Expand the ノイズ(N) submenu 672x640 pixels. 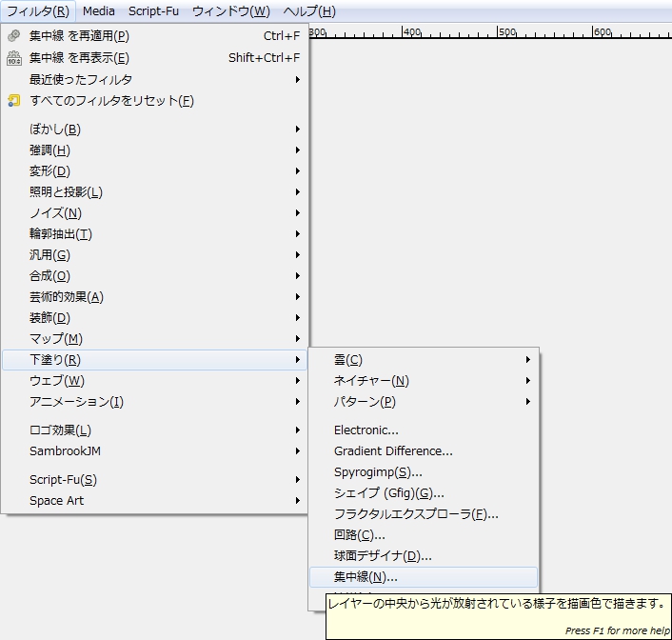click(154, 212)
